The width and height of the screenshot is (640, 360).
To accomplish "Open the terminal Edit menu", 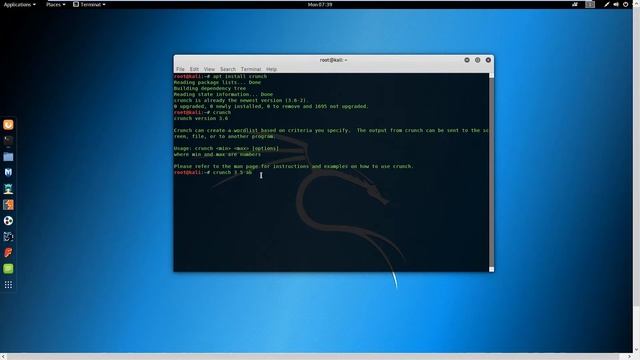I will (x=194, y=69).
